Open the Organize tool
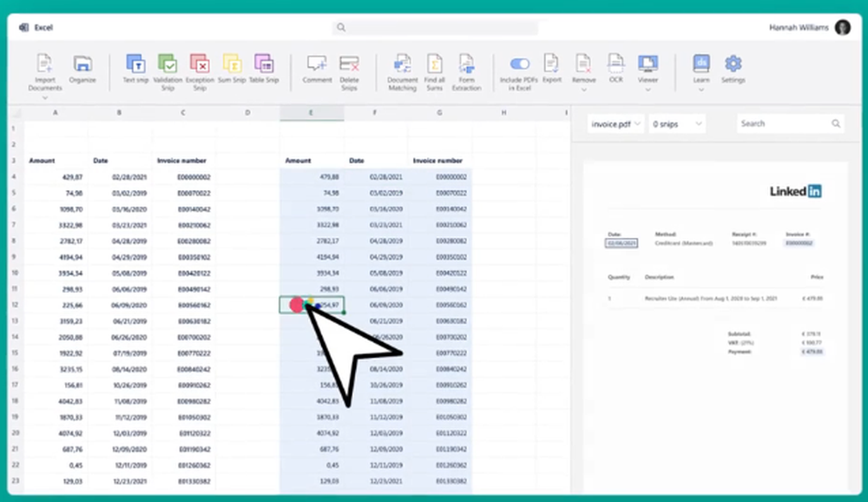The image size is (868, 502). click(82, 63)
